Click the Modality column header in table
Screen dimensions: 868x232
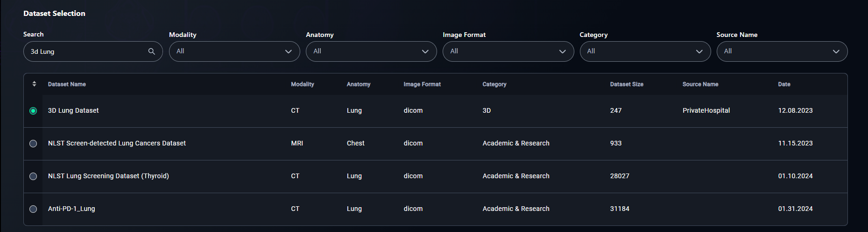[x=303, y=84]
